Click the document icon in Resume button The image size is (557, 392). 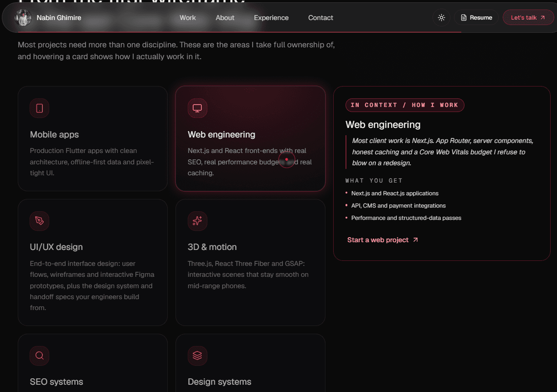(464, 18)
